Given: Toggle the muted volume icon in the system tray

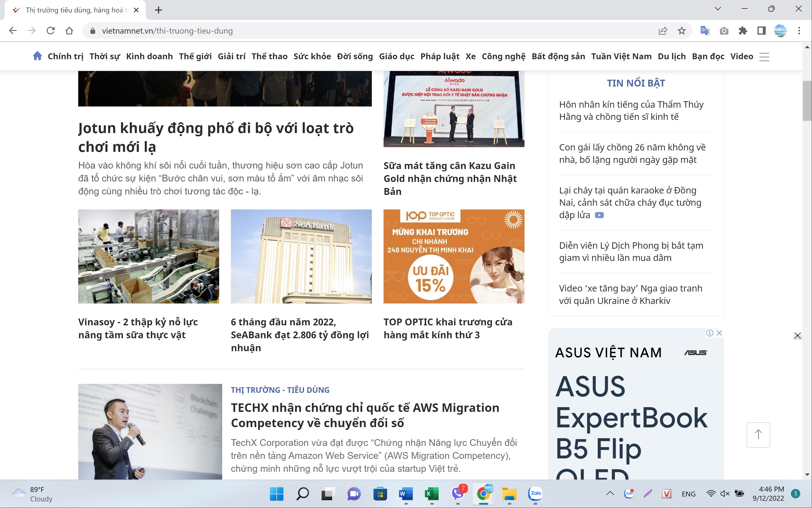Looking at the screenshot, I should [x=725, y=494].
